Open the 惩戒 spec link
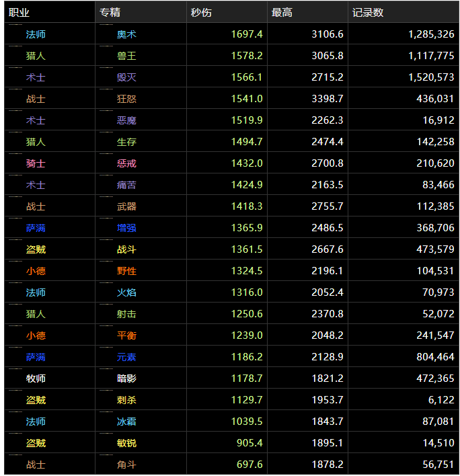The image size is (460, 476). point(126,163)
